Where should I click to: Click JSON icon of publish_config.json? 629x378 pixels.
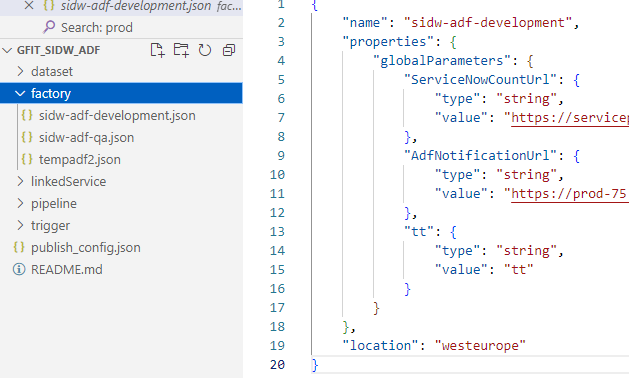coord(19,247)
